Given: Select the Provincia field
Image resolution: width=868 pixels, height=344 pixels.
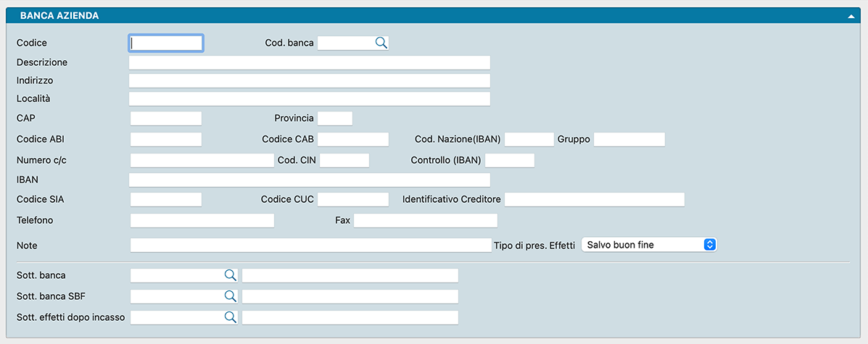Looking at the screenshot, I should (334, 118).
